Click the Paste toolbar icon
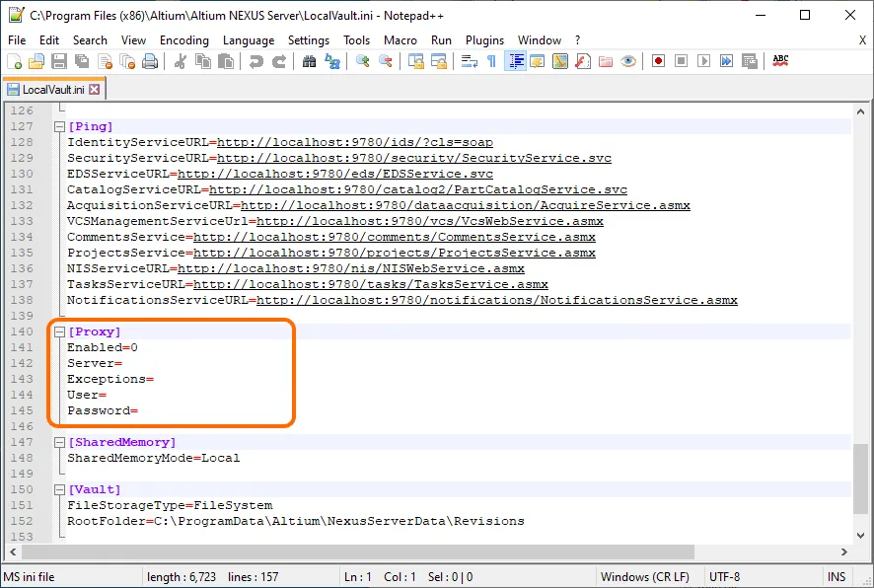The image size is (874, 588). pos(226,61)
